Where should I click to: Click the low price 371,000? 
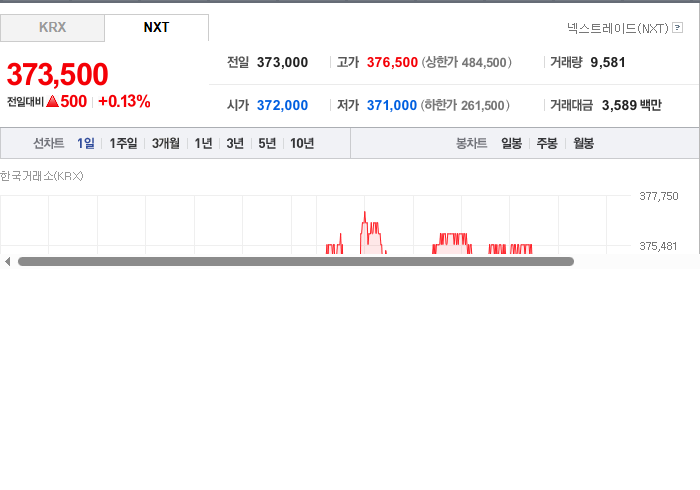click(x=392, y=105)
